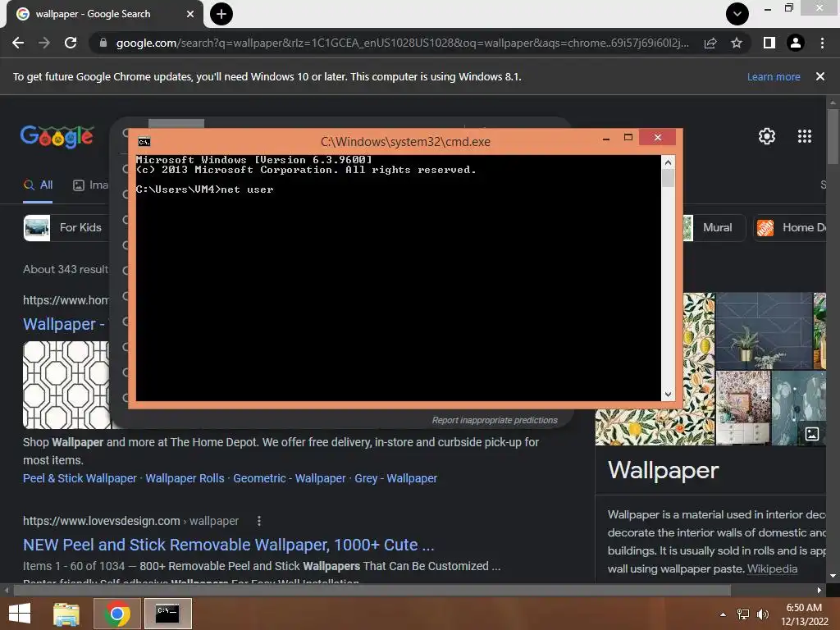Select the All search tab

38,185
